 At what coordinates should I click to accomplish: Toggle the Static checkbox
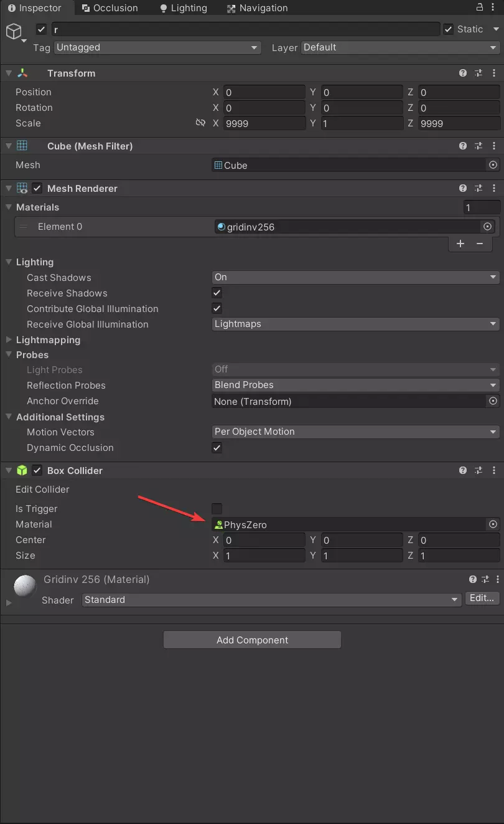448,29
